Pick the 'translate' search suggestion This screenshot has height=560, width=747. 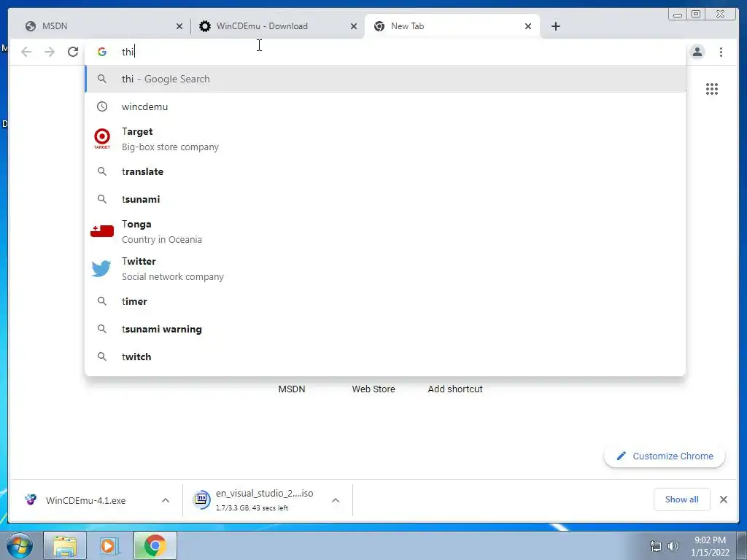(385, 171)
